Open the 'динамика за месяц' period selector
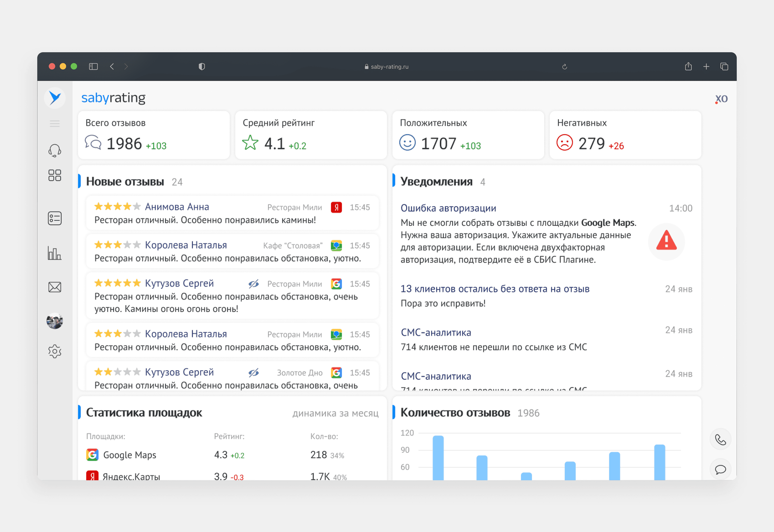 [x=335, y=413]
